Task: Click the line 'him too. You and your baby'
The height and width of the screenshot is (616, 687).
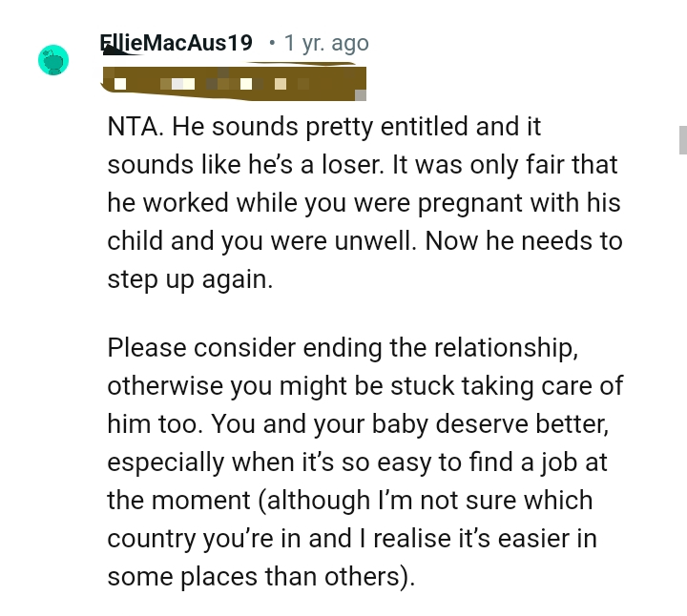Action: [x=357, y=424]
